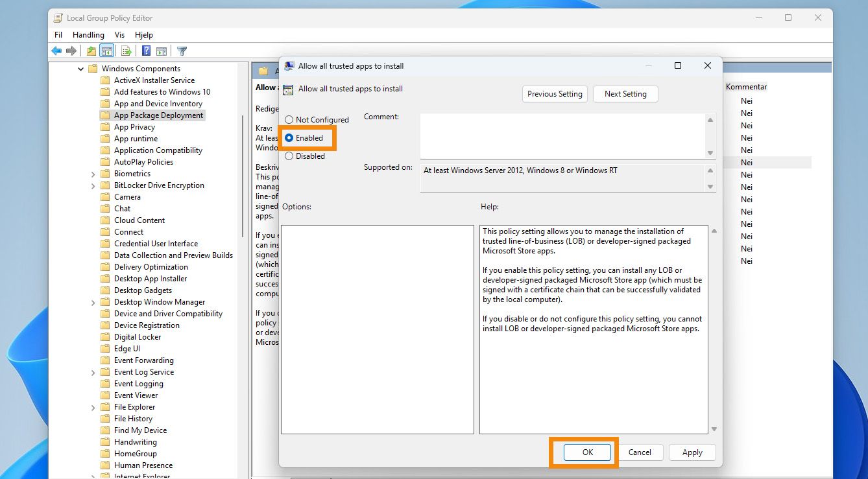Image resolution: width=868 pixels, height=479 pixels.
Task: Click the Help pane scroll-down arrow
Action: coord(714,429)
